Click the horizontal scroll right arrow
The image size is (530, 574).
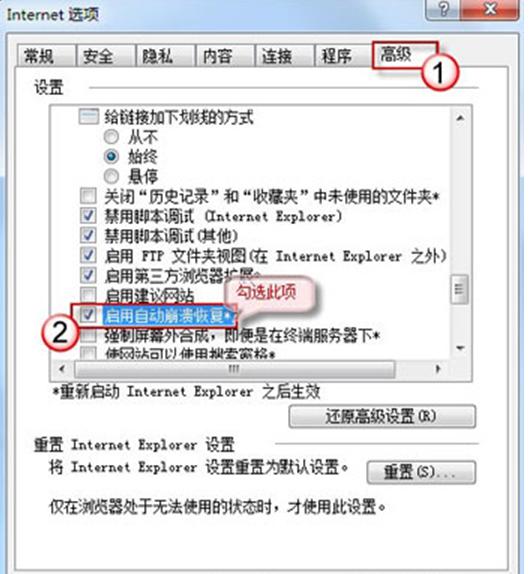[438, 369]
